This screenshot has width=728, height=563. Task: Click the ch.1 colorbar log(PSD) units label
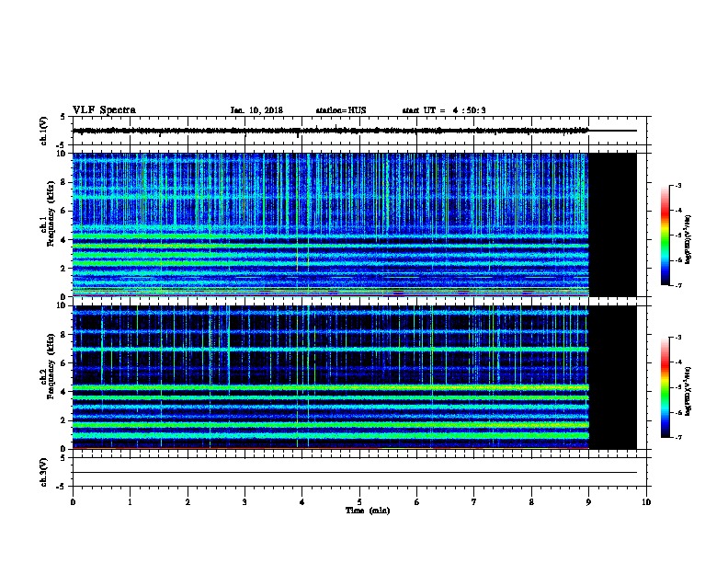point(688,239)
